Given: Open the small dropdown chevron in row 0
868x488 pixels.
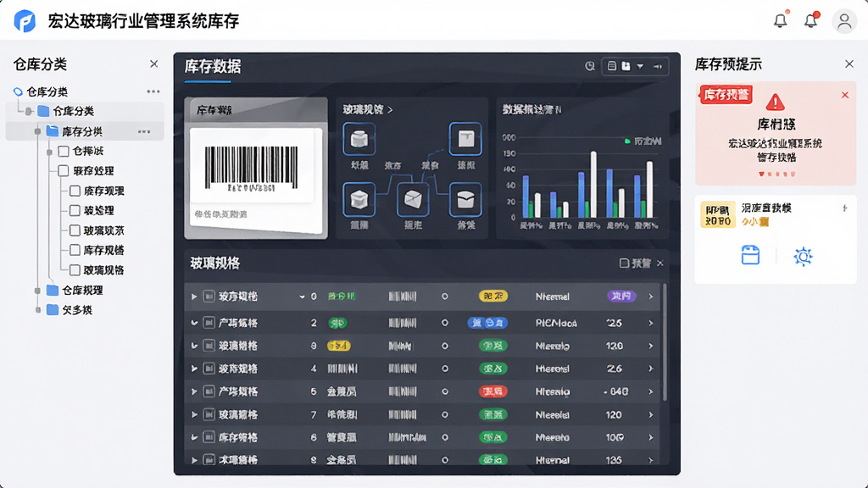Looking at the screenshot, I should 302,297.
